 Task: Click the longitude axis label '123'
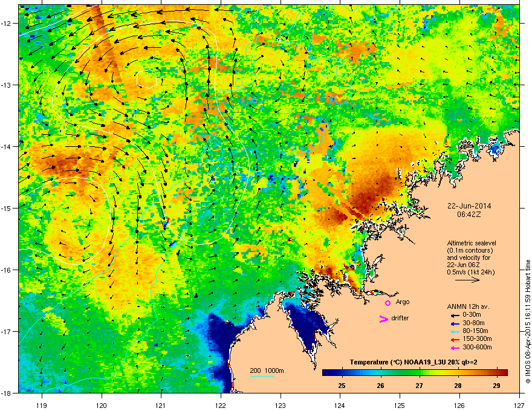tap(281, 405)
